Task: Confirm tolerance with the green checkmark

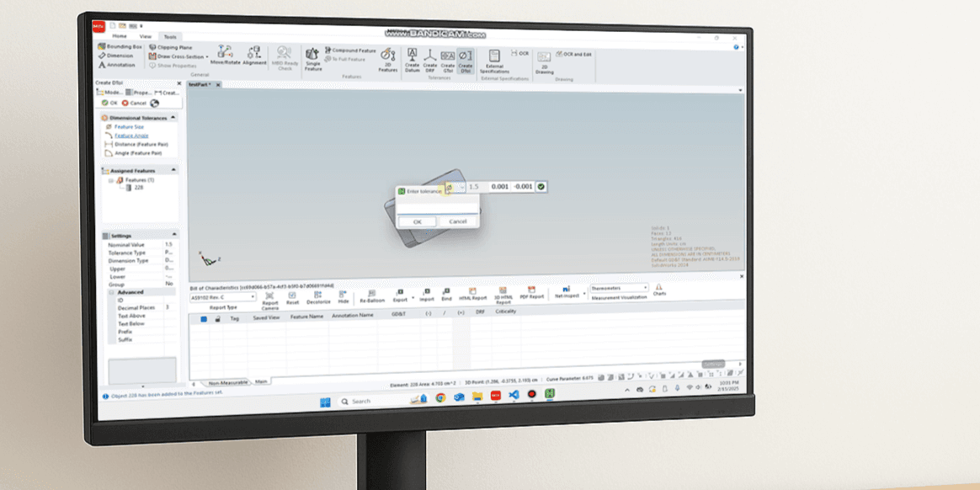Action: [541, 186]
